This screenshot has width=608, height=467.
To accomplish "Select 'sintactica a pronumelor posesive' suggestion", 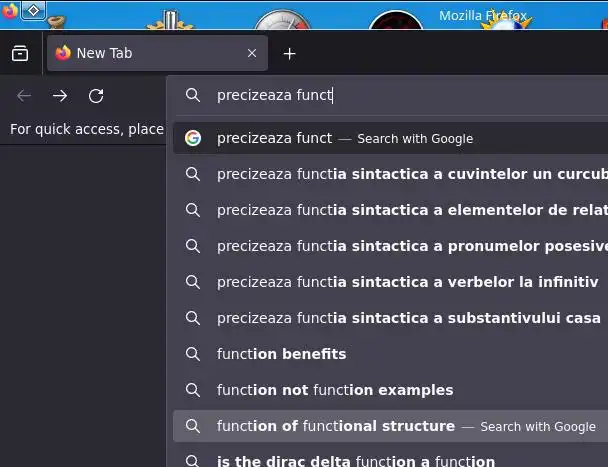I will point(400,246).
